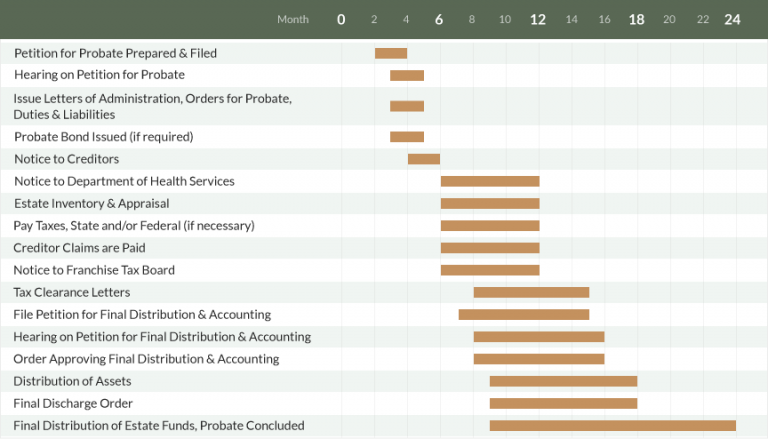
Task: Click the Notice to Creditors timeline bar
Action: click(x=424, y=159)
